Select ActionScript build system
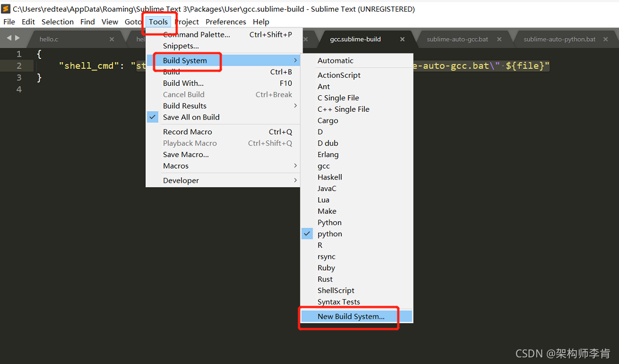Image resolution: width=619 pixels, height=364 pixels. click(357, 75)
